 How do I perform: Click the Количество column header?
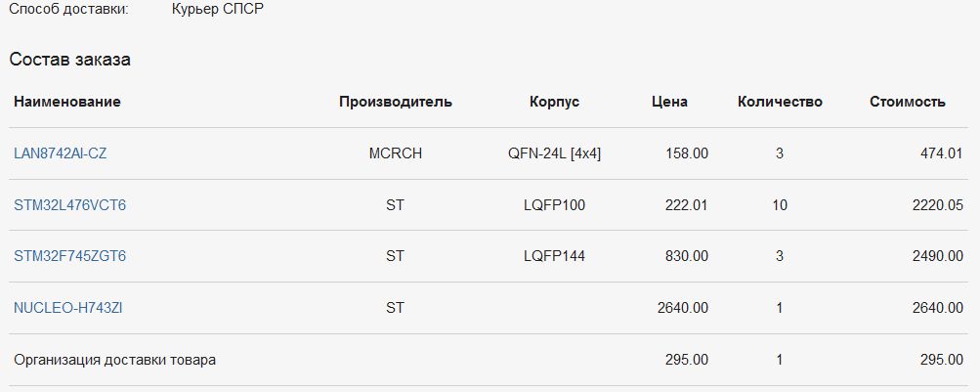point(780,102)
